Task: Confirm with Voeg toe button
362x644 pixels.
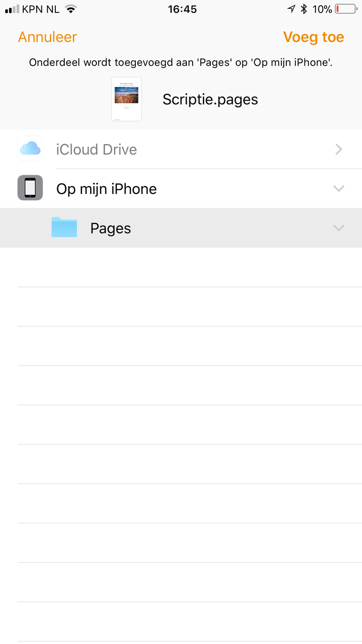Action: 313,37
